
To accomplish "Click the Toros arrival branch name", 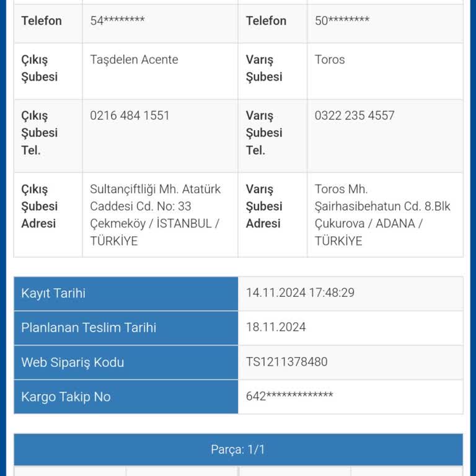I will pyautogui.click(x=330, y=59).
